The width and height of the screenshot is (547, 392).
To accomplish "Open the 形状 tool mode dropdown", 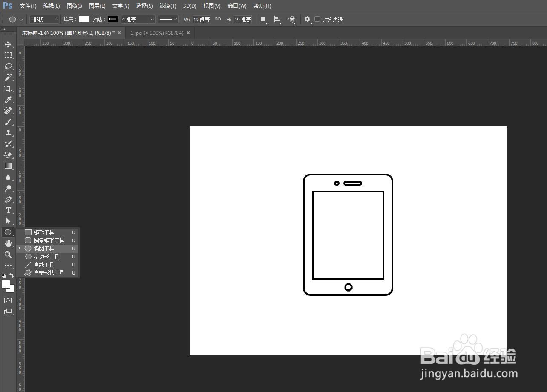I will coord(45,20).
